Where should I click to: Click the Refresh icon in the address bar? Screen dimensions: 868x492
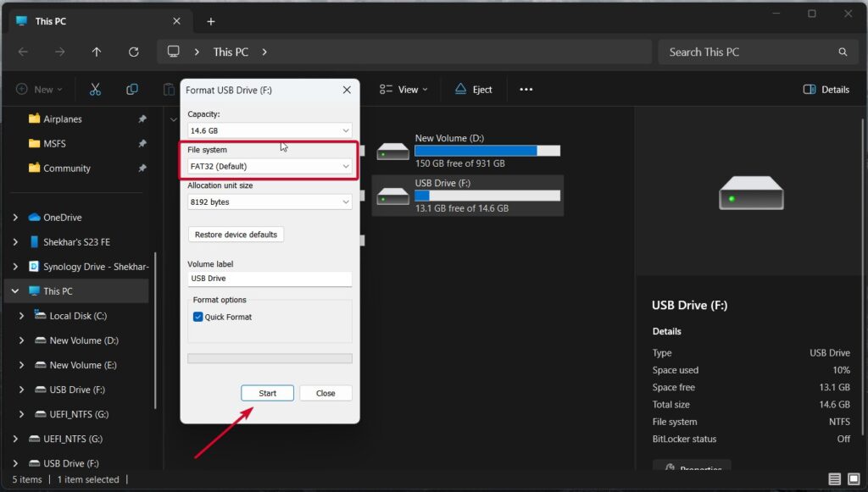(x=133, y=52)
